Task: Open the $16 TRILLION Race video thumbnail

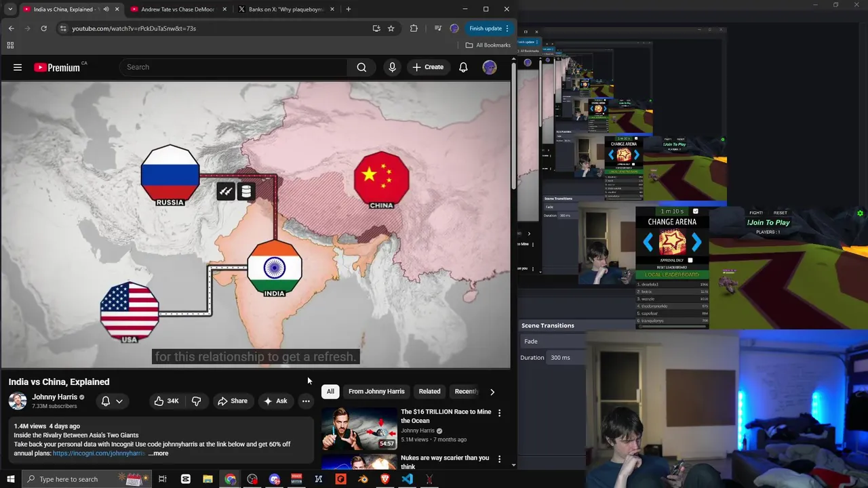Action: tap(359, 429)
